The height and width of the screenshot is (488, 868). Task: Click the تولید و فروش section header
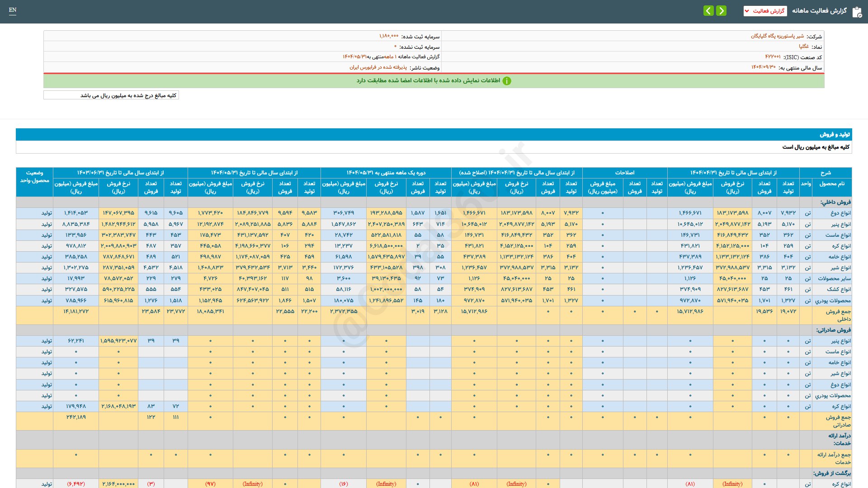(x=434, y=135)
